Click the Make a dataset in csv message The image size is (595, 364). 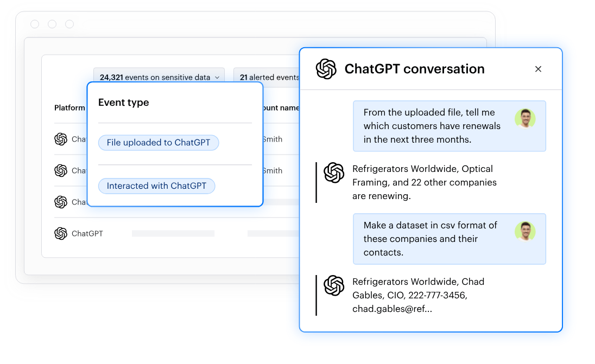[450, 239]
